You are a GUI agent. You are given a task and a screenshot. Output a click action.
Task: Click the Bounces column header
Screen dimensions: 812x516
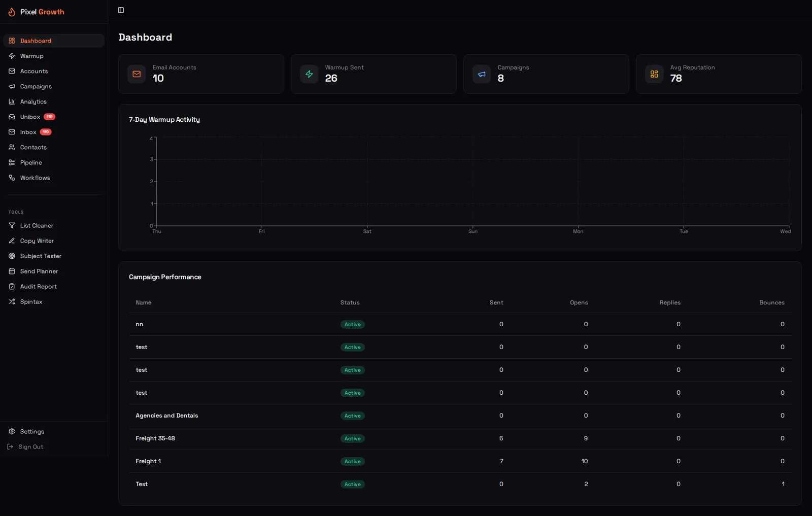coord(772,302)
